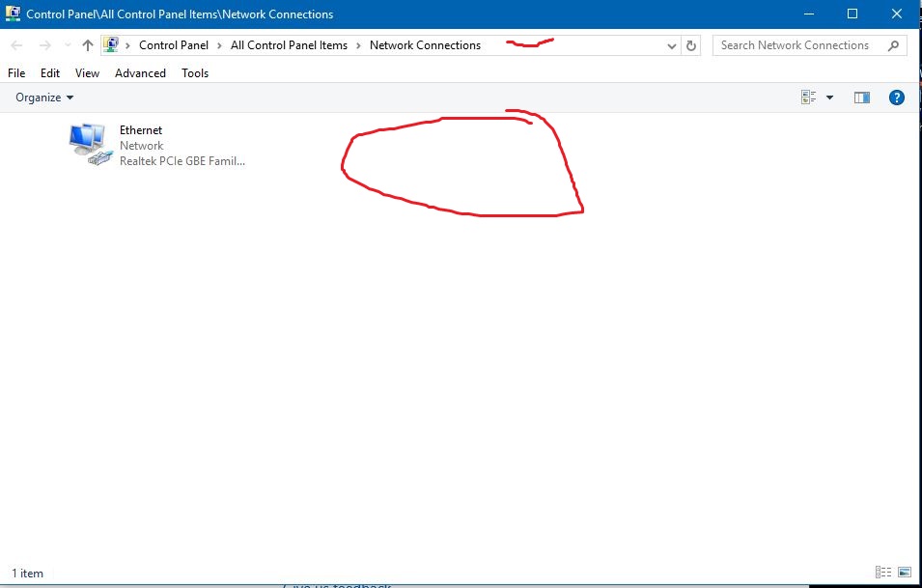
Task: Open the File menu
Action: [x=16, y=73]
